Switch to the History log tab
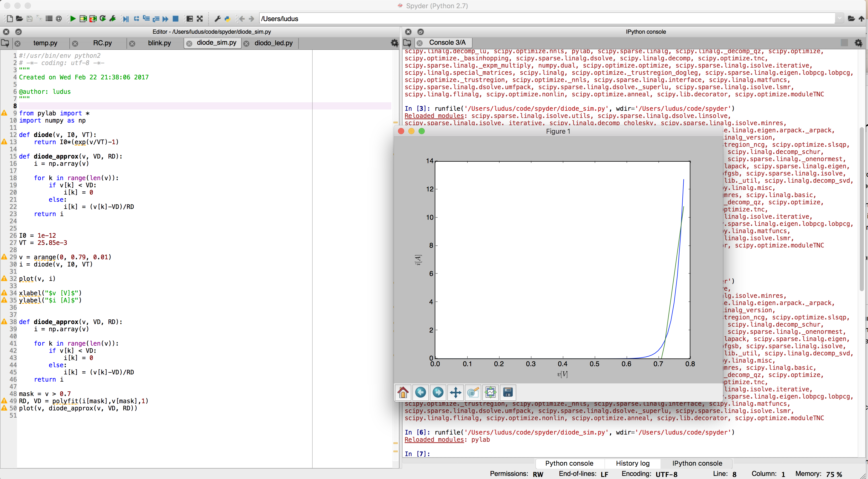The image size is (868, 479). tap(632, 463)
